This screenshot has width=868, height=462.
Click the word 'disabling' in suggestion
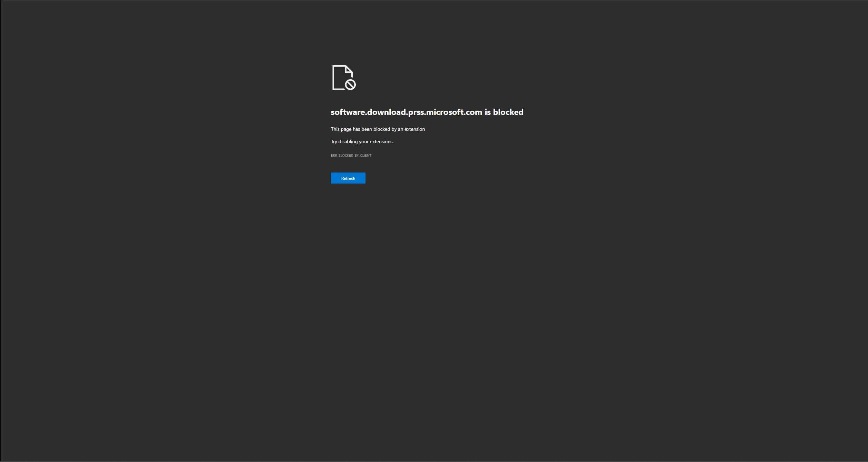(348, 142)
